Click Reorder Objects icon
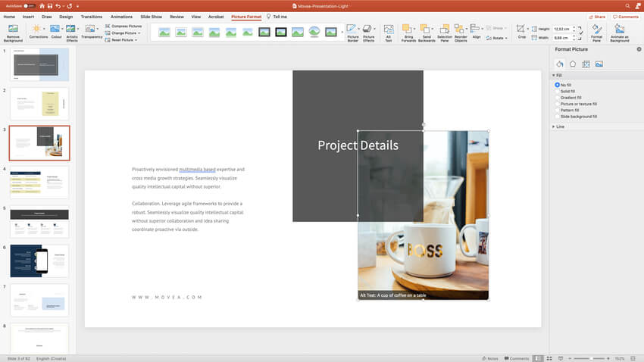644x362 pixels. click(461, 32)
